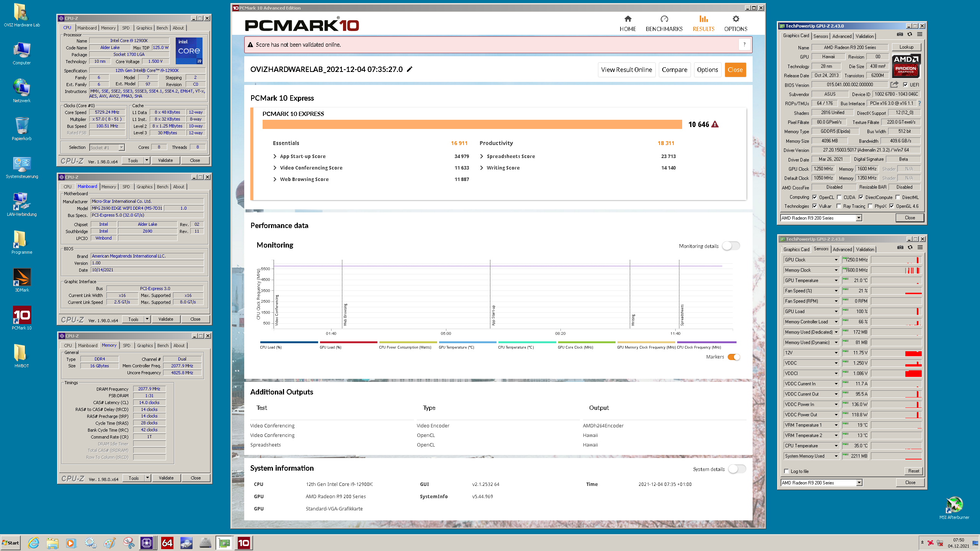Toggle the Markers switch off

[733, 357]
